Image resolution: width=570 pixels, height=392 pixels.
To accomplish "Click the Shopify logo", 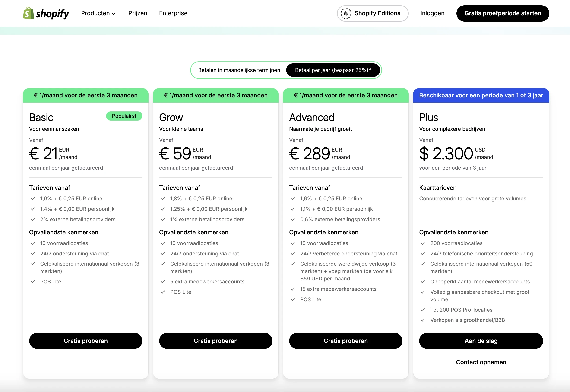I will 46,13.
